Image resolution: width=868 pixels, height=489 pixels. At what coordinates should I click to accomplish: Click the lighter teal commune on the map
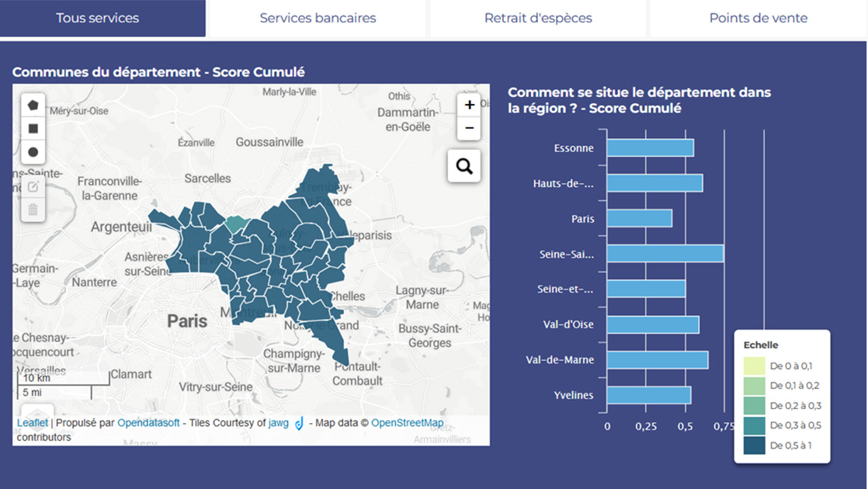(238, 224)
